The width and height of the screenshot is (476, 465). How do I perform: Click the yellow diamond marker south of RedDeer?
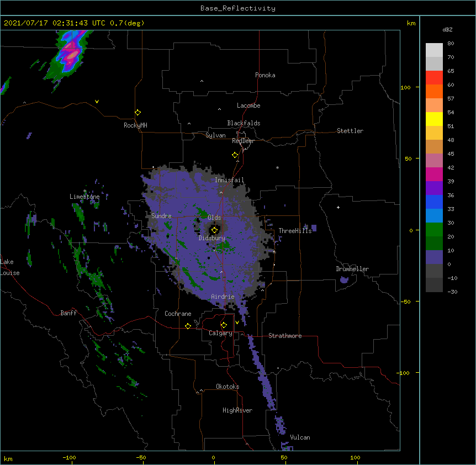point(235,155)
